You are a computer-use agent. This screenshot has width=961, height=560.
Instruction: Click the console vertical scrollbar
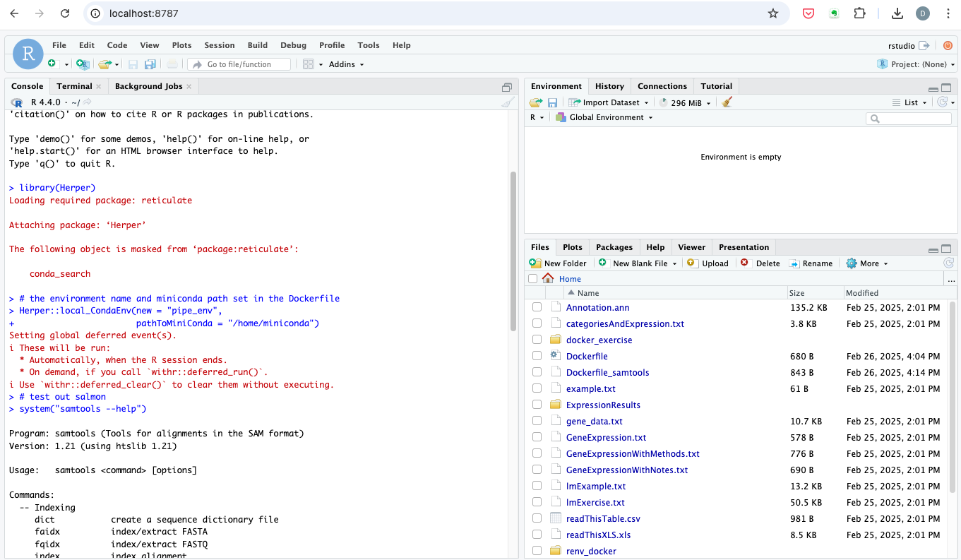point(513,251)
